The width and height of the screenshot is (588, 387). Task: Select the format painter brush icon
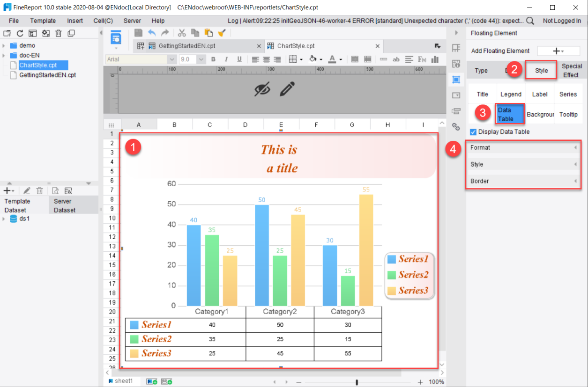coord(222,33)
